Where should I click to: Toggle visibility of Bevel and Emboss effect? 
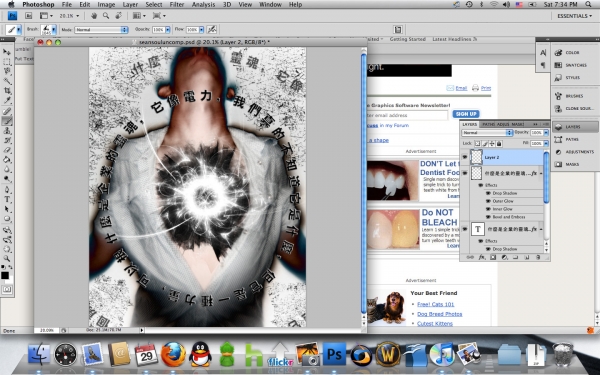488,217
